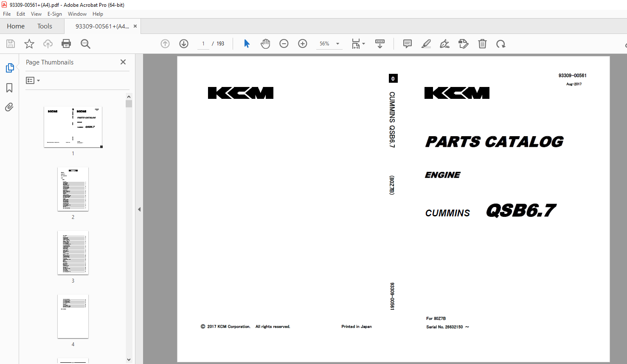This screenshot has height=364, width=627.
Task: Open the Help menu
Action: click(x=98, y=14)
